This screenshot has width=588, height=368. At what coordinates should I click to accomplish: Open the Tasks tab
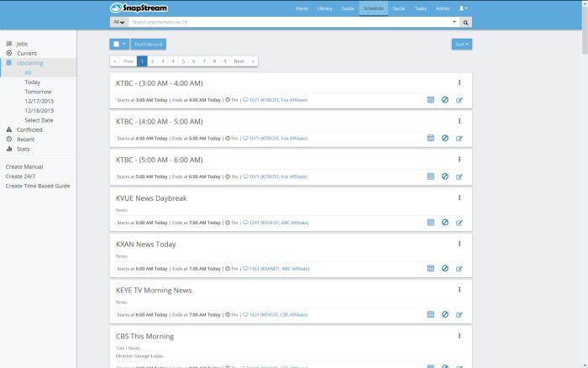click(x=420, y=8)
